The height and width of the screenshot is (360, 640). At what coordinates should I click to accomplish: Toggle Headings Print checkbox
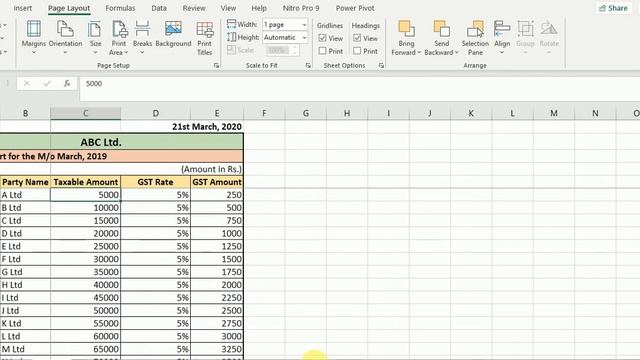click(x=357, y=51)
